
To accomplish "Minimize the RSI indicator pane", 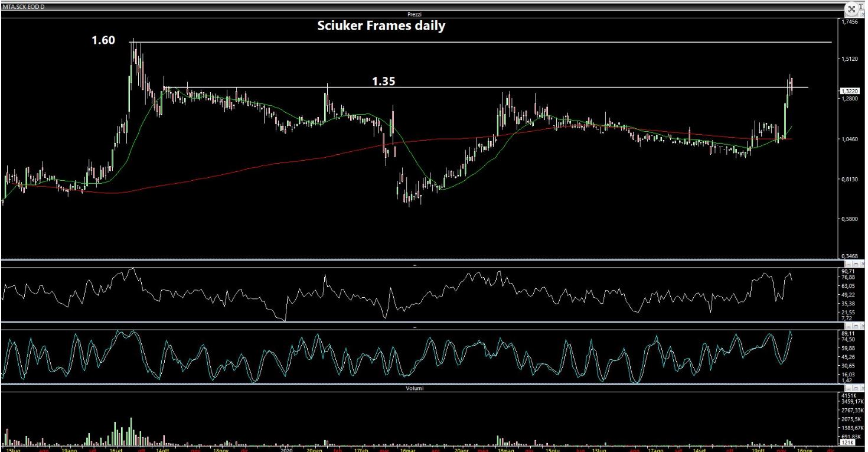I will pyautogui.click(x=849, y=264).
